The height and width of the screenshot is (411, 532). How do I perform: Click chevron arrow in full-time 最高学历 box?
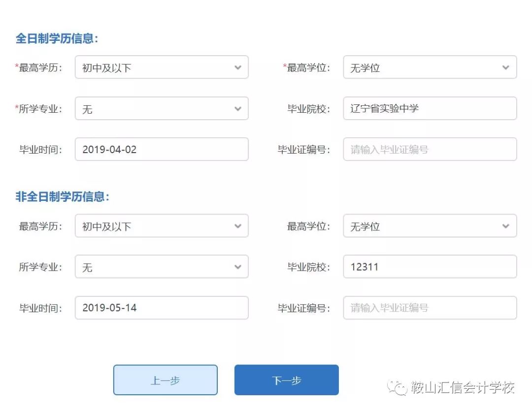[x=238, y=67]
